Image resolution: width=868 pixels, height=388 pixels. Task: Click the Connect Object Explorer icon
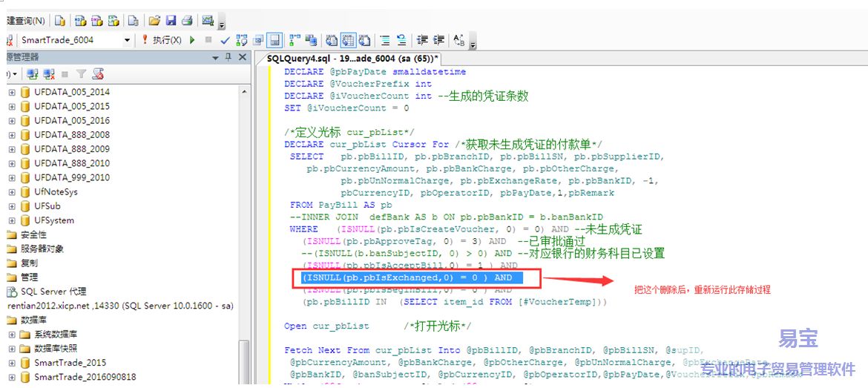(x=32, y=74)
